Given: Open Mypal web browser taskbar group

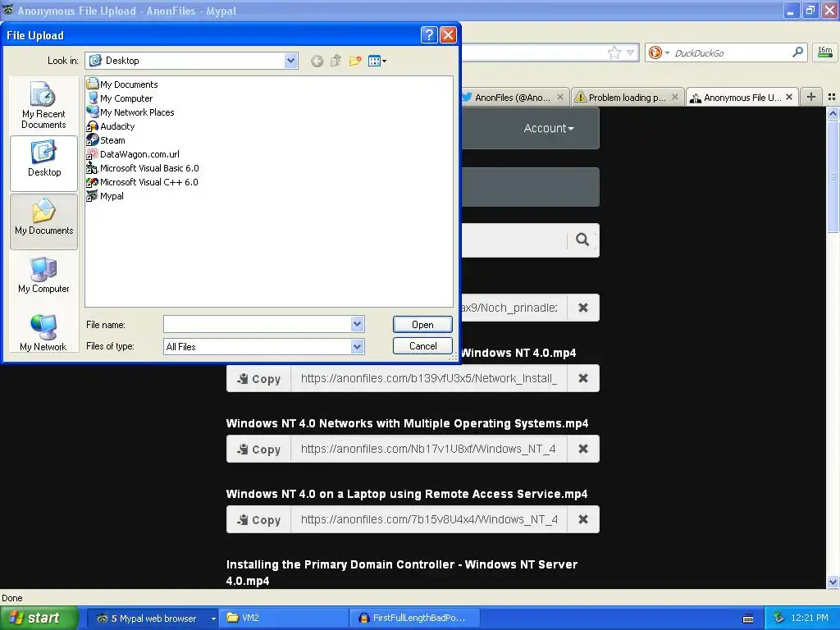Looking at the screenshot, I should click(x=153, y=619).
